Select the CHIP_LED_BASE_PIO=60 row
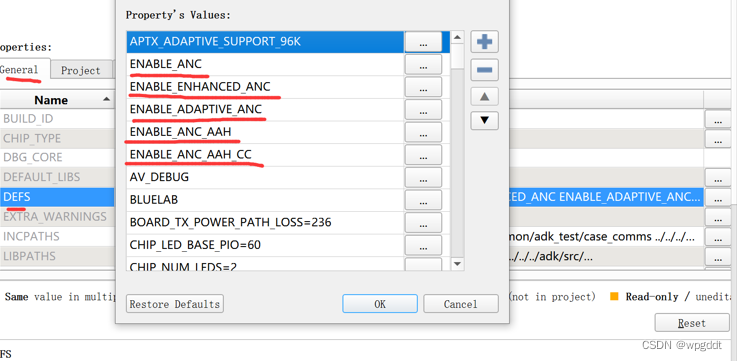Viewport: 737px width, 361px height. click(266, 245)
